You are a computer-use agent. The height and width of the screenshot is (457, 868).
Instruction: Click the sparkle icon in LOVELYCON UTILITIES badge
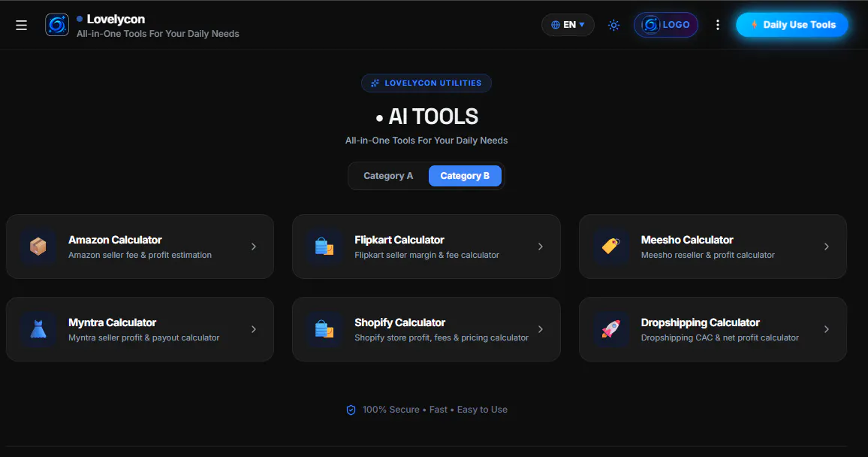tap(375, 83)
